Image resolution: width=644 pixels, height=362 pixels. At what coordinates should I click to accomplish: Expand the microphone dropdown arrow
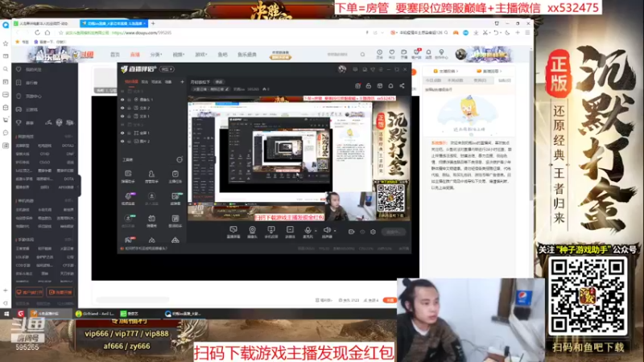tap(316, 231)
